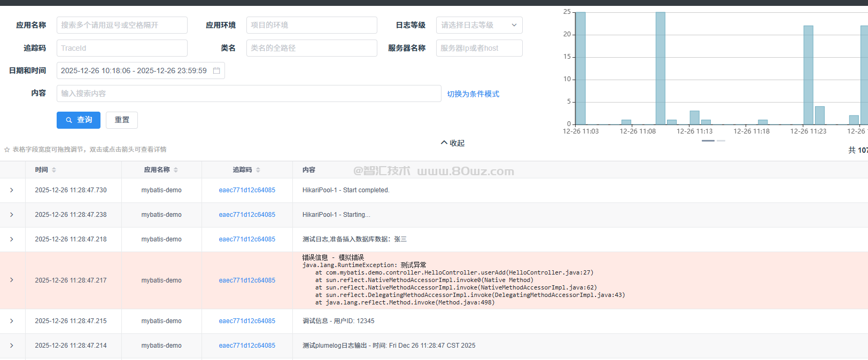868x360 pixels.
Task: Click the tall chart bar near 12-26 11:23
Action: coord(808,75)
